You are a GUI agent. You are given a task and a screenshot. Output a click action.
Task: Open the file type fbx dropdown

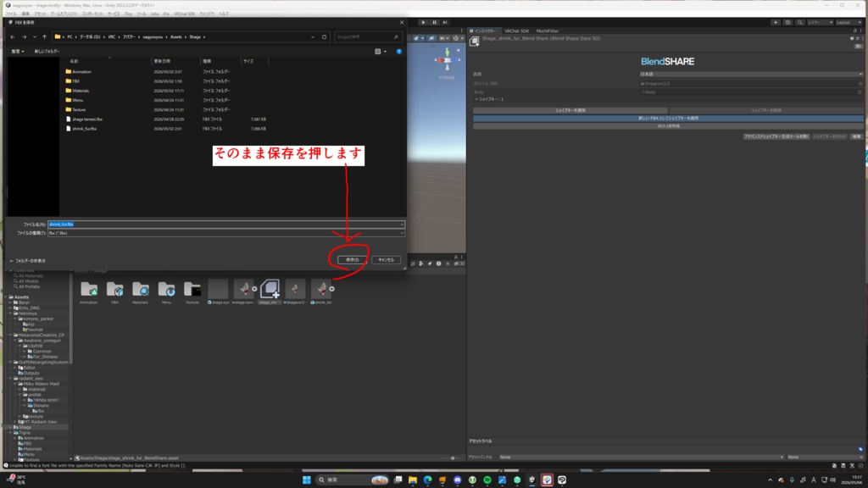[x=225, y=233]
